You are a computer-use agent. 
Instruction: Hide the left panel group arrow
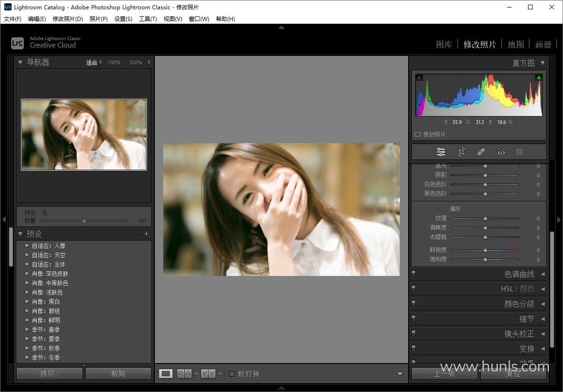pyautogui.click(x=4, y=219)
